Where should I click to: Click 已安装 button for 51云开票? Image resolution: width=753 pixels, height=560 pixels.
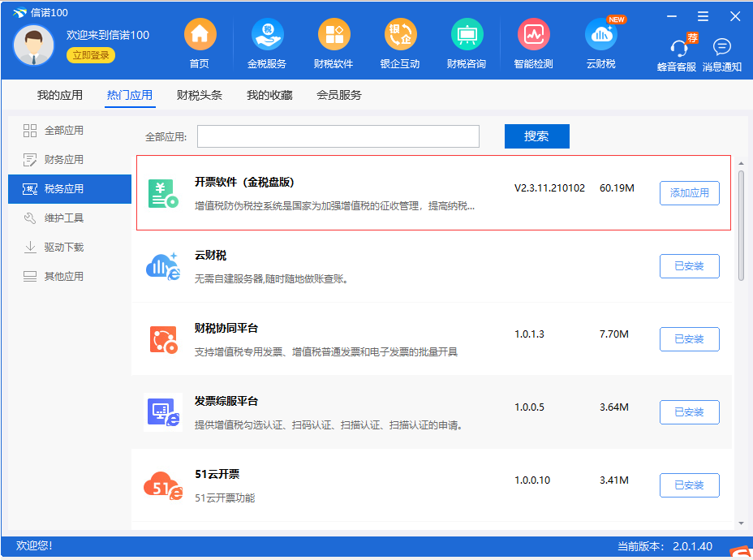[690, 485]
